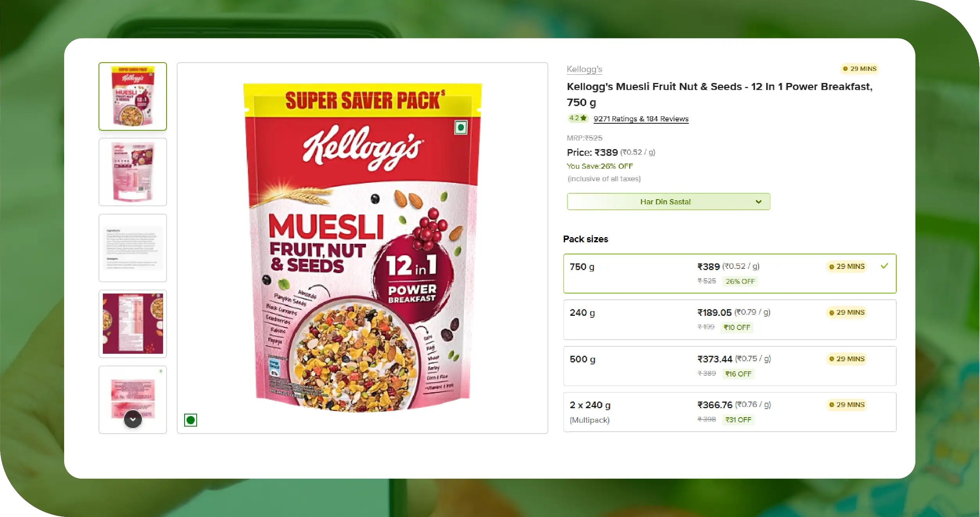
Task: Open the 9271 Ratings & 184 Reviews link
Action: click(x=641, y=119)
